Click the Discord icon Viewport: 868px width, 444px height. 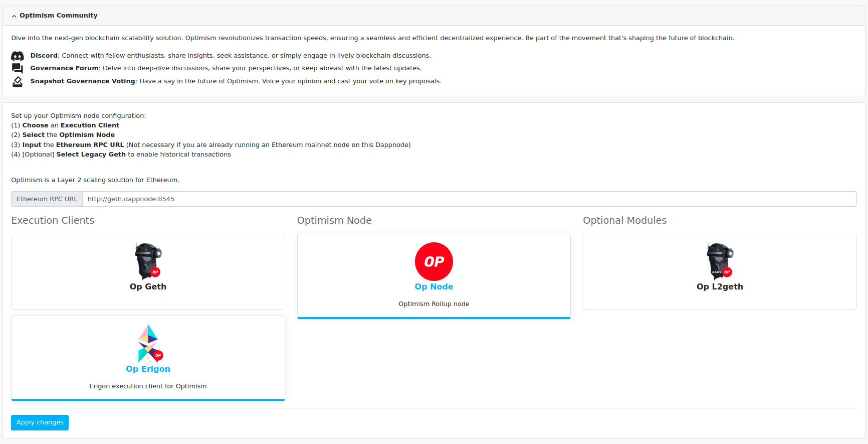click(x=18, y=56)
